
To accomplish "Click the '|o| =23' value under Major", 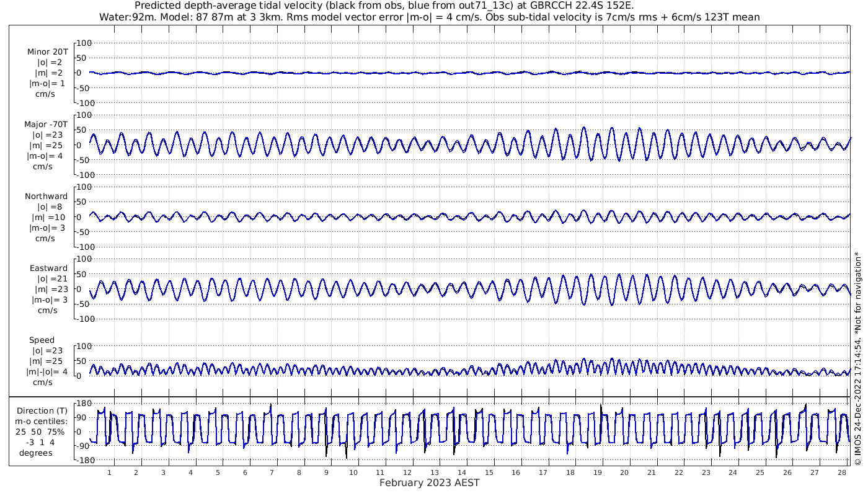I will pyautogui.click(x=48, y=135).
